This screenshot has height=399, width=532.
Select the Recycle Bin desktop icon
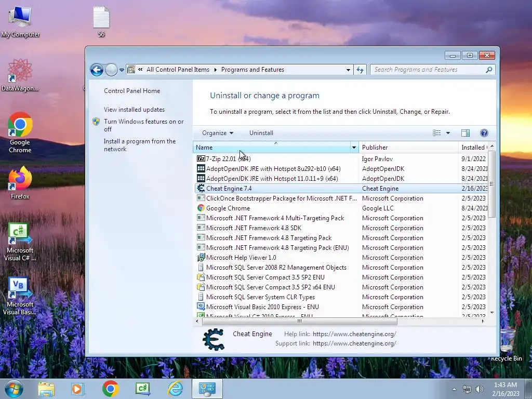point(506,345)
